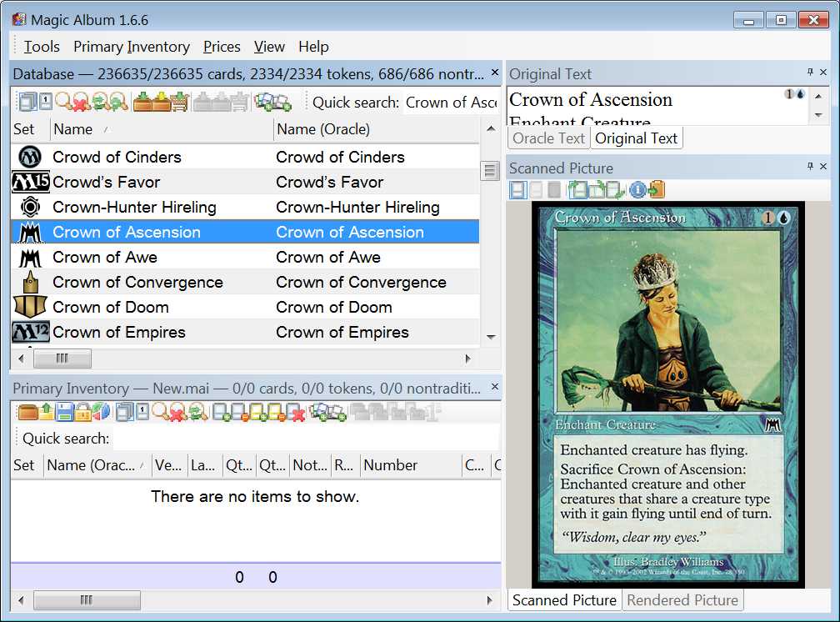The image size is (840, 622).
Task: Save inventory with the floppy disk icon
Action: (x=64, y=412)
